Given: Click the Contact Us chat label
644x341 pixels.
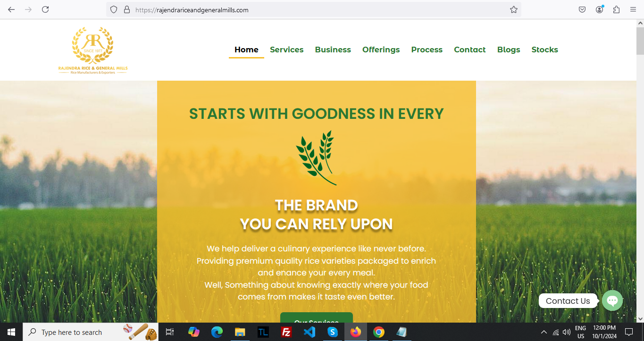Looking at the screenshot, I should point(568,301).
